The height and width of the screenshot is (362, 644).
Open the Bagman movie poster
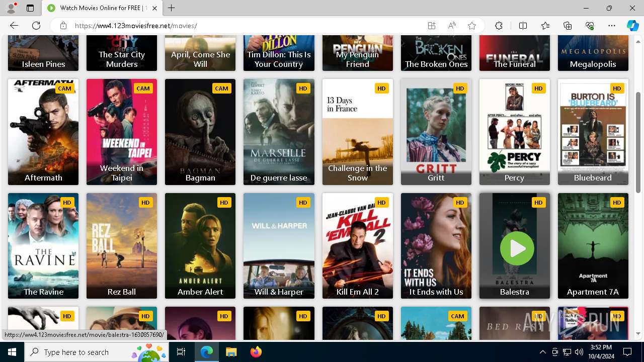(x=200, y=132)
